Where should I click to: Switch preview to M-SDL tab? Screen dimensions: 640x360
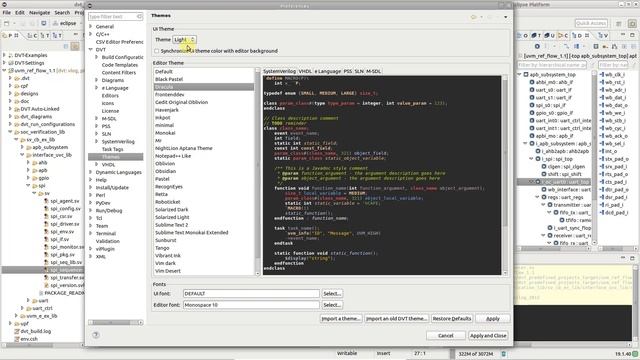coord(373,71)
